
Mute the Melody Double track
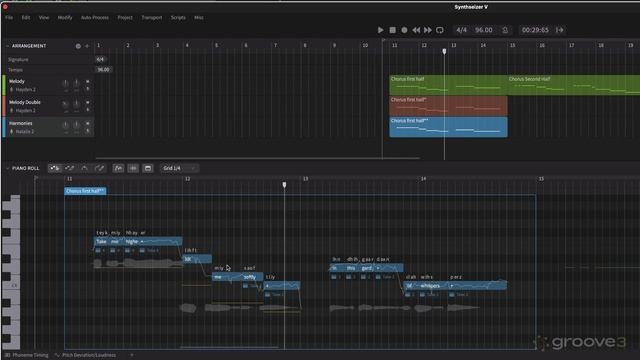tap(87, 102)
